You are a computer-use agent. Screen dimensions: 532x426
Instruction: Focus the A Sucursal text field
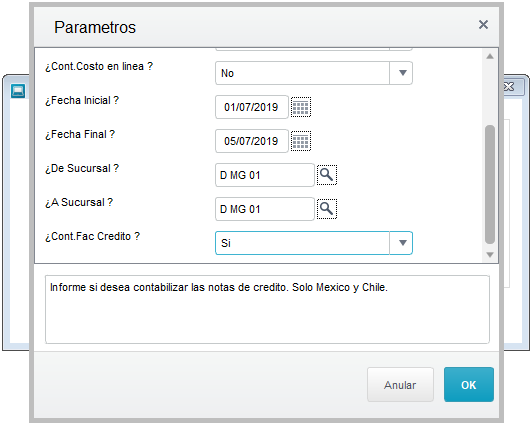pos(265,209)
